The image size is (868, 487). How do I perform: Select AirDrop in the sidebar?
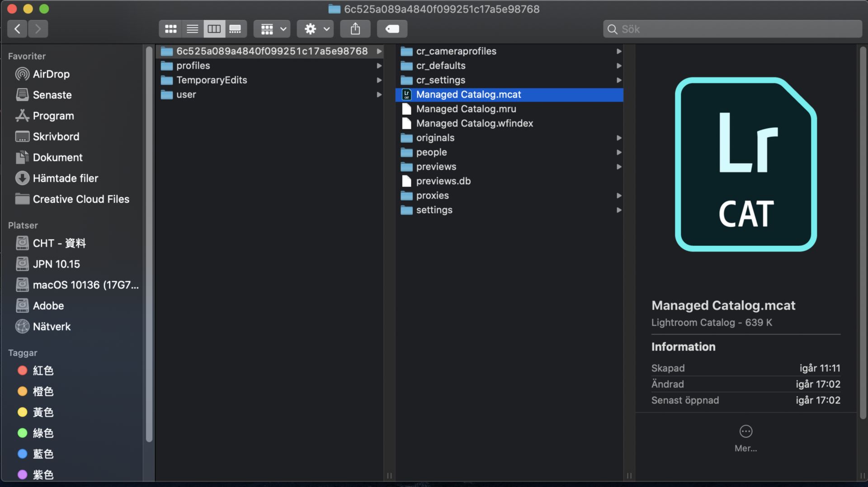(51, 74)
